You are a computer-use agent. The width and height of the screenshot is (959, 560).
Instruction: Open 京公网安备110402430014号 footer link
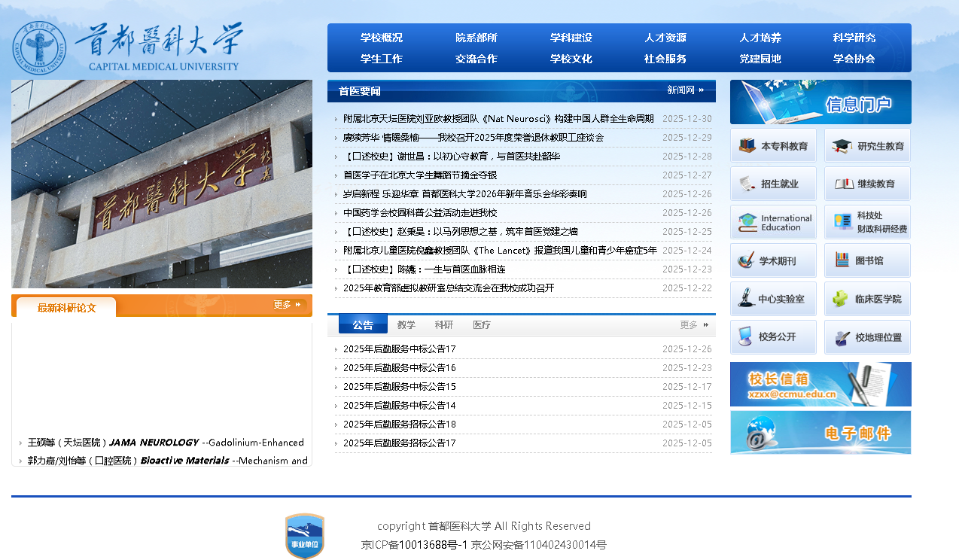(539, 545)
